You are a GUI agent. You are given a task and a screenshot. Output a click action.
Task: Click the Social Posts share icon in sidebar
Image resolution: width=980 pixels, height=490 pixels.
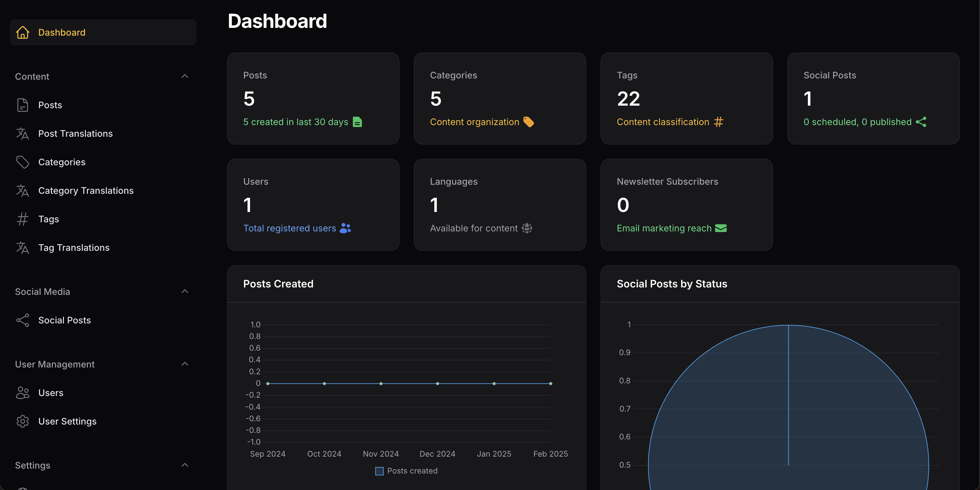click(x=22, y=320)
